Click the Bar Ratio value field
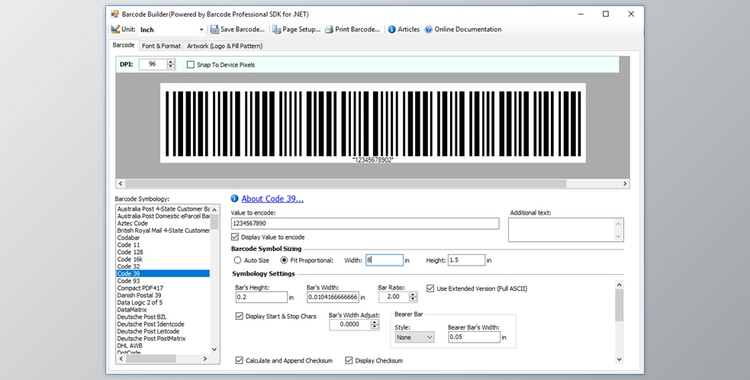Image resolution: width=750 pixels, height=380 pixels. (394, 297)
